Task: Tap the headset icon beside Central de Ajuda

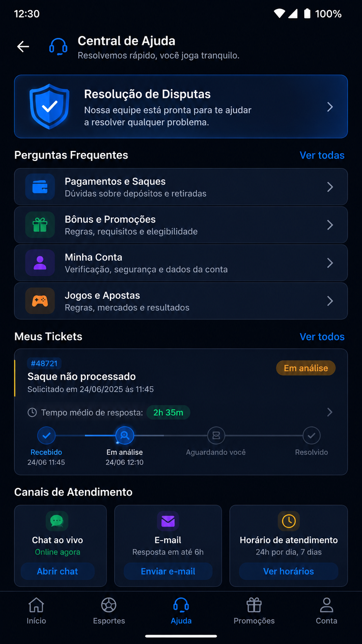Action: [58, 47]
